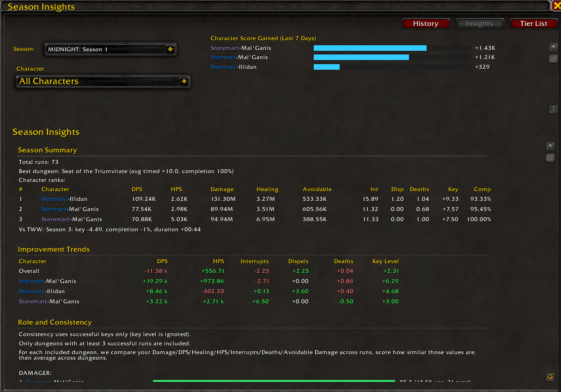Click the All Characters selection field
Screen dimensions: 561x392
click(x=103, y=81)
